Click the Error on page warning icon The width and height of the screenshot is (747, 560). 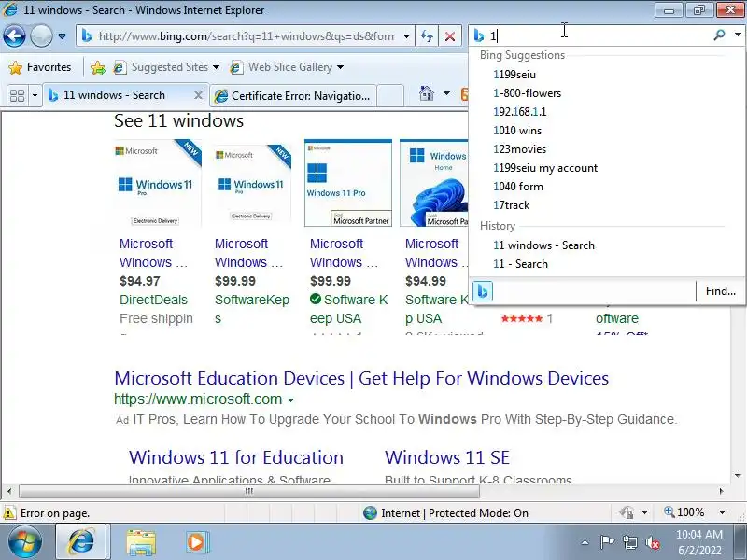(x=9, y=513)
